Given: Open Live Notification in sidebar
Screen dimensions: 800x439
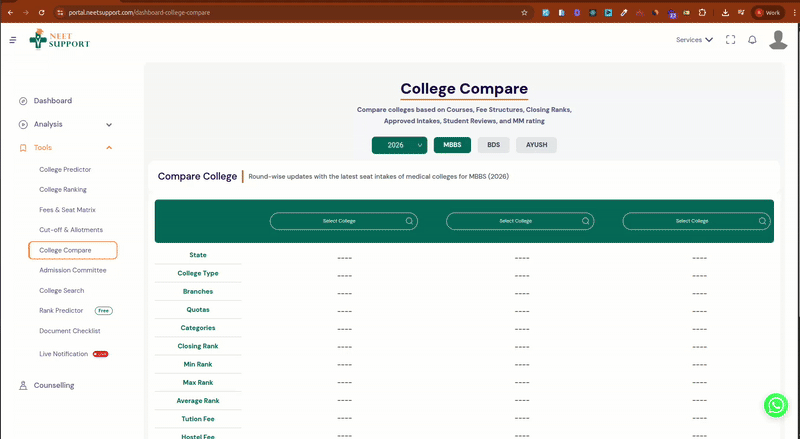Looking at the screenshot, I should 64,354.
